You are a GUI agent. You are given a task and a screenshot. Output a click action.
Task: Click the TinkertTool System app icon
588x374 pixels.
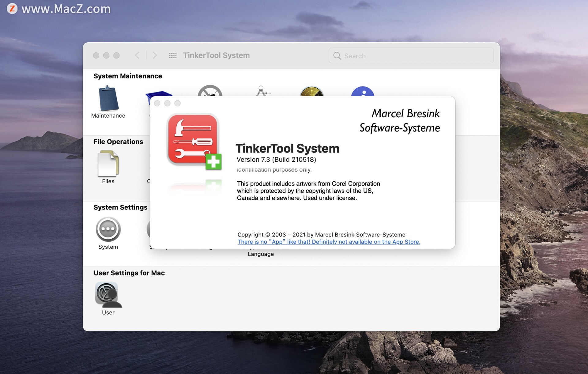[x=192, y=140]
